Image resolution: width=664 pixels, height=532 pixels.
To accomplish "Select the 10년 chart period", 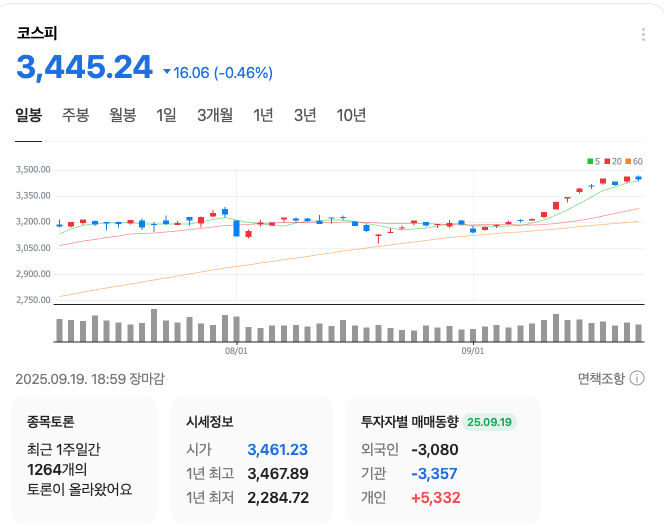I will (351, 115).
